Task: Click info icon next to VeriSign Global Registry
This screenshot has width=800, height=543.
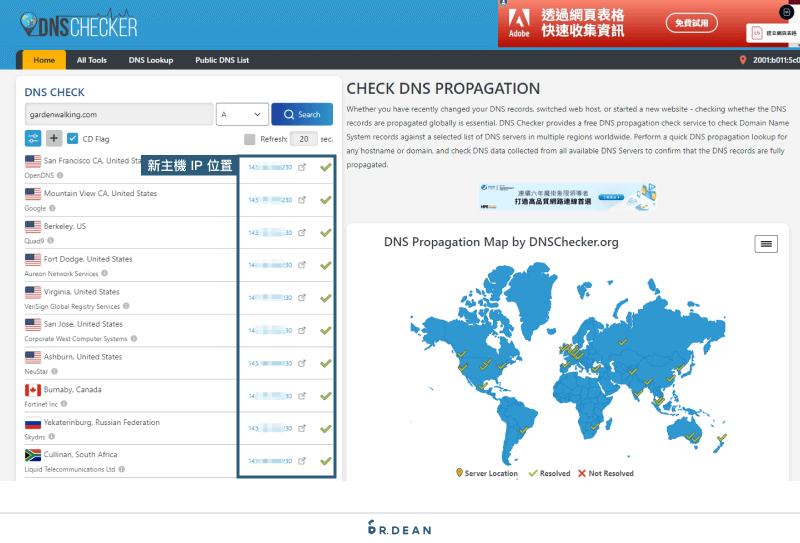Action: 126,306
